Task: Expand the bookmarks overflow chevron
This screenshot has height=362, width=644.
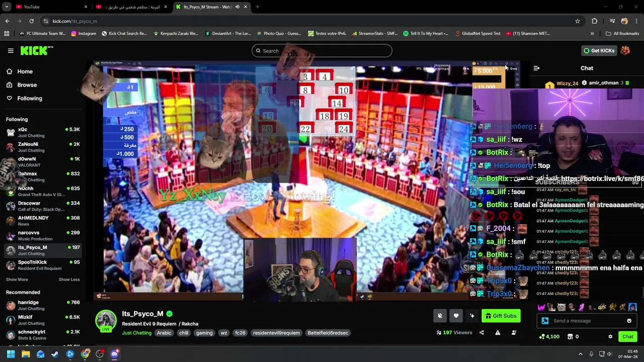Action: pos(592,34)
